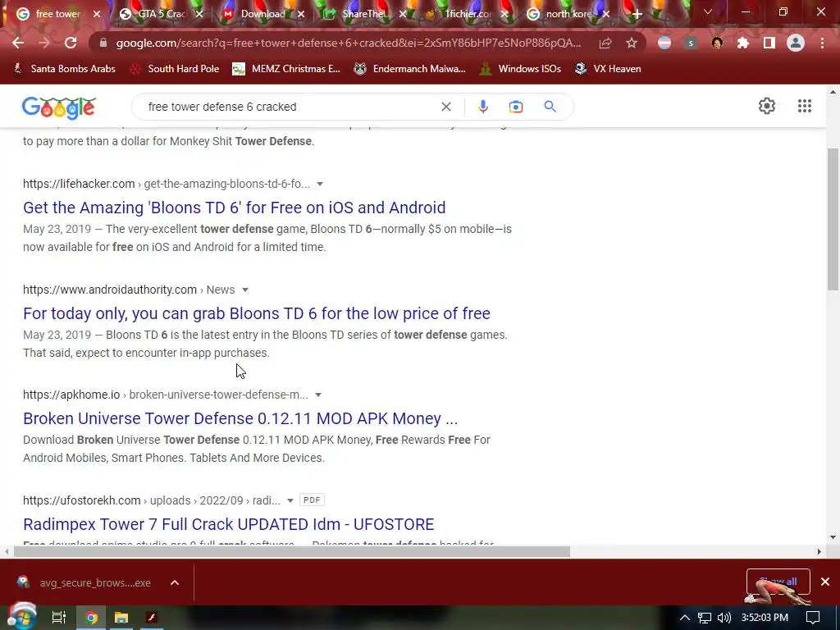Expand options for ufostorekh.com result
This screenshot has height=630, width=840.
point(290,500)
